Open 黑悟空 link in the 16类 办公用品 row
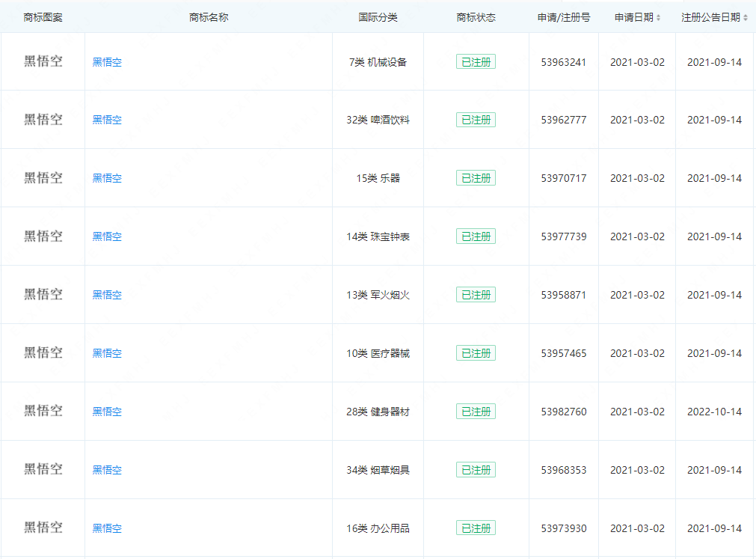This screenshot has width=756, height=559. [107, 528]
